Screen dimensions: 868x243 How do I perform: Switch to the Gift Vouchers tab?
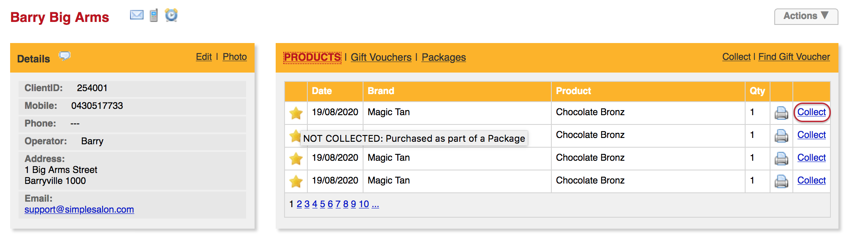click(381, 57)
